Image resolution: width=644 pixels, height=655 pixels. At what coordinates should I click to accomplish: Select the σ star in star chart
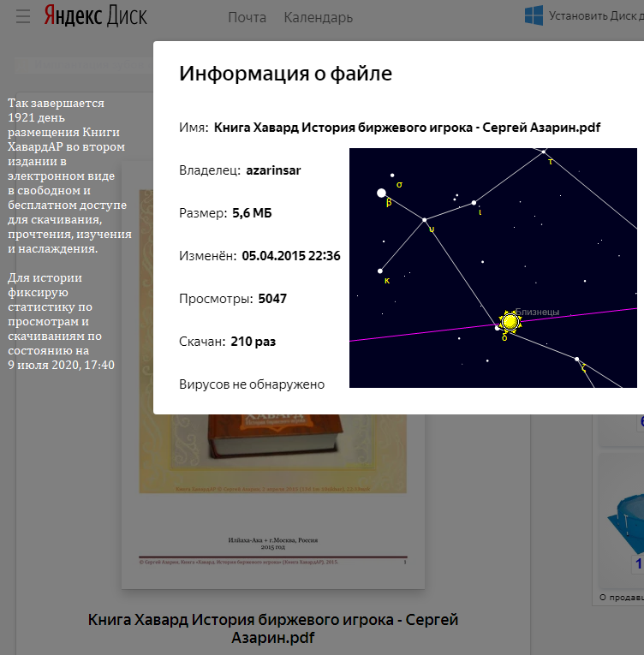(x=393, y=176)
